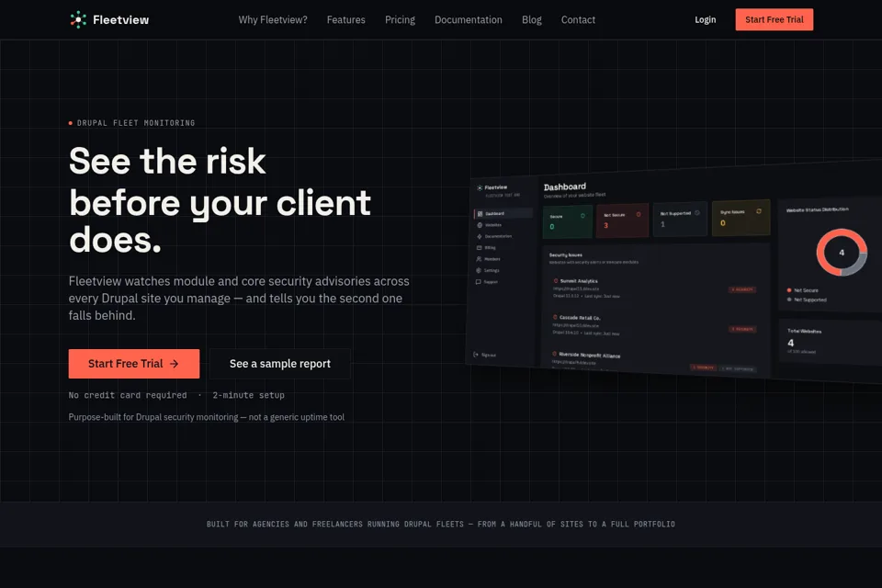Screen dimensions: 882x588
Task: Open the Why Fleetview? nav item
Action: point(273,19)
